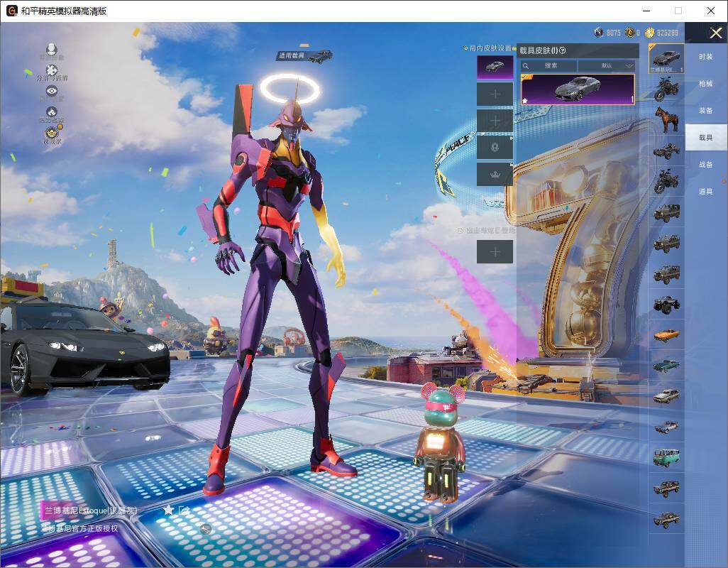
Task: Select the monster truck vehicle icon
Action: (x=666, y=303)
